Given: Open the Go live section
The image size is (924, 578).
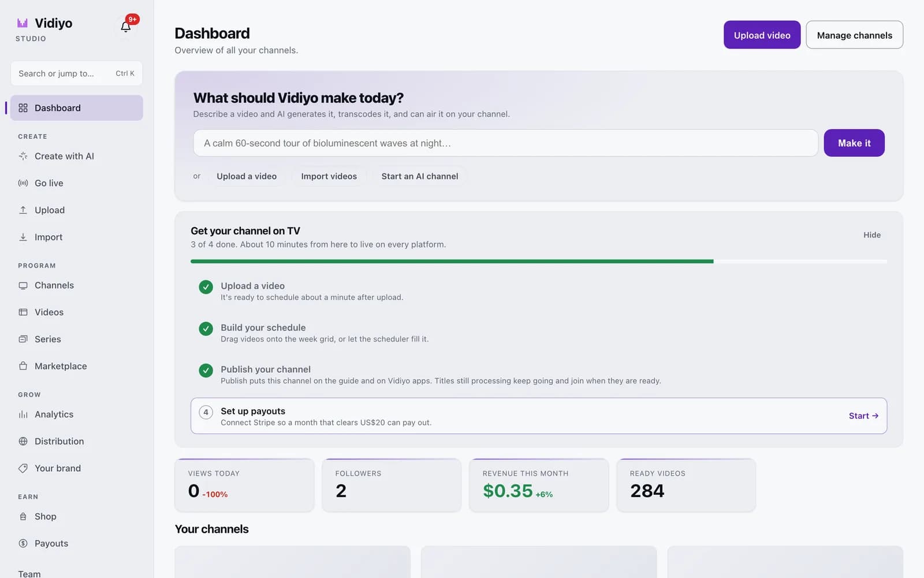Looking at the screenshot, I should 77,183.
